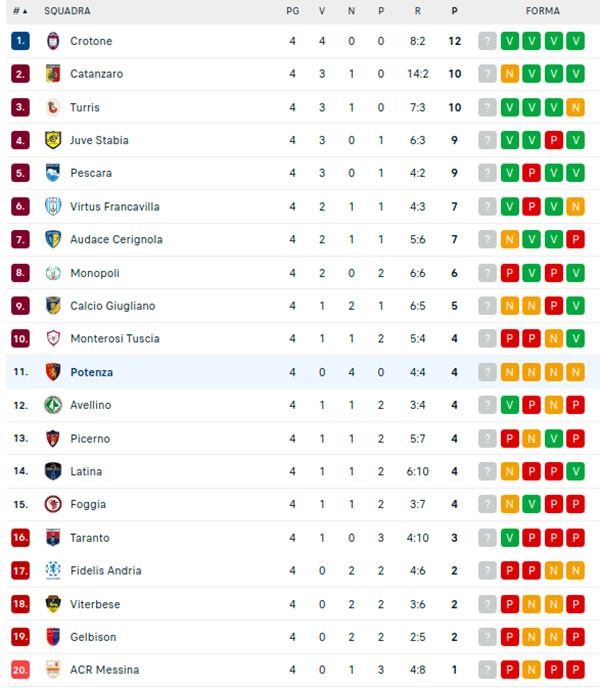Click ACR Messina's last loss form badge
This screenshot has height=688, width=600.
point(575,670)
